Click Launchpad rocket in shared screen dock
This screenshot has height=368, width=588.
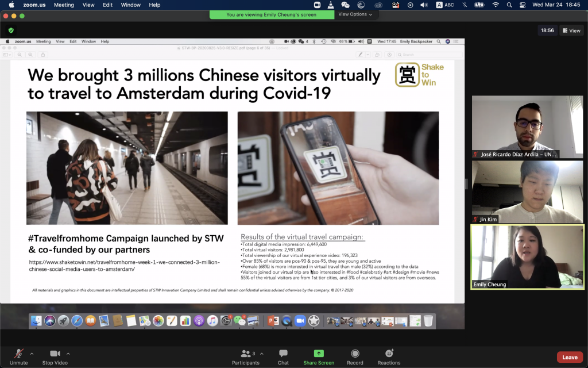[63, 321]
